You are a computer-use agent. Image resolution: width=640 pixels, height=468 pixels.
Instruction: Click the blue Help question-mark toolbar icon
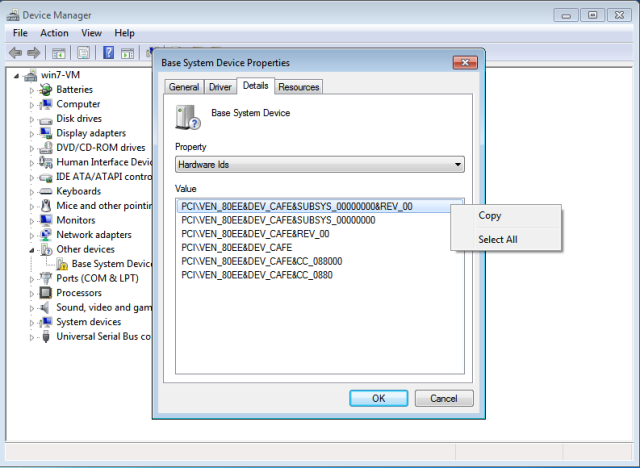pyautogui.click(x=109, y=53)
